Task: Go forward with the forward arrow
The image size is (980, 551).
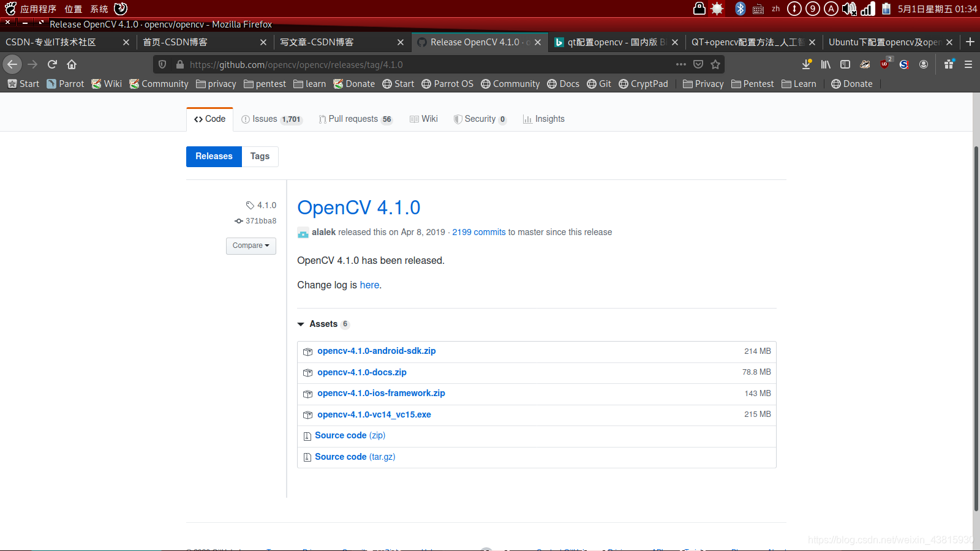Action: coord(32,64)
